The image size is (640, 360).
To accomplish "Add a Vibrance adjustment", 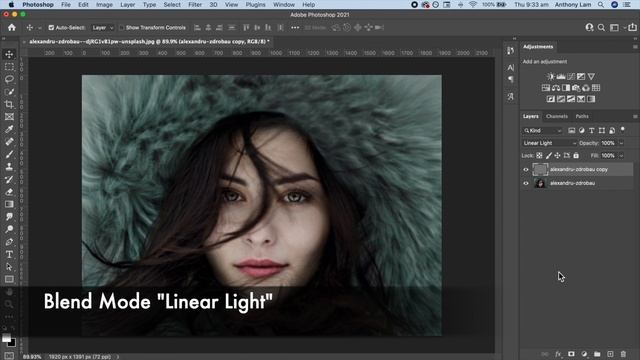I will (x=591, y=76).
